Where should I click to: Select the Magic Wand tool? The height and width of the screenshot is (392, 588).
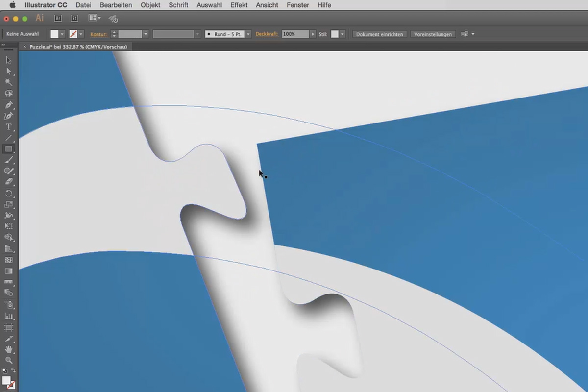[8, 82]
